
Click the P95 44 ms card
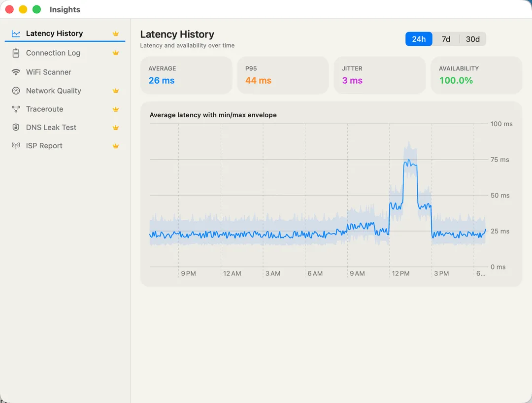tap(283, 75)
